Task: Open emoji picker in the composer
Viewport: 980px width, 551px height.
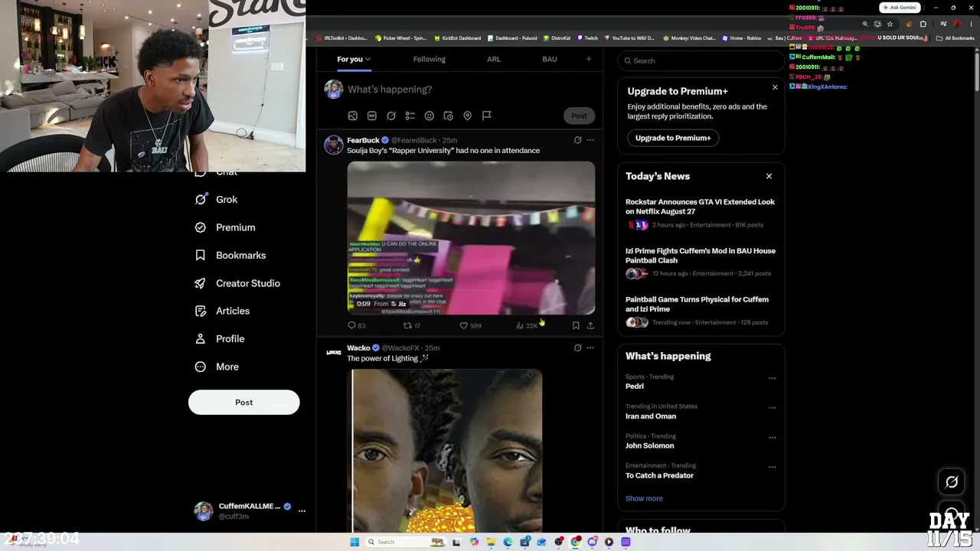Action: coord(430,116)
